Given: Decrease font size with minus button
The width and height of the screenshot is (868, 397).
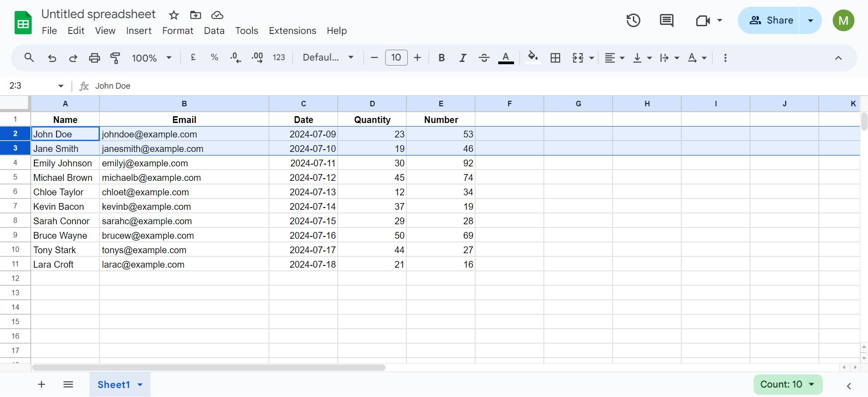Looking at the screenshot, I should (x=374, y=57).
